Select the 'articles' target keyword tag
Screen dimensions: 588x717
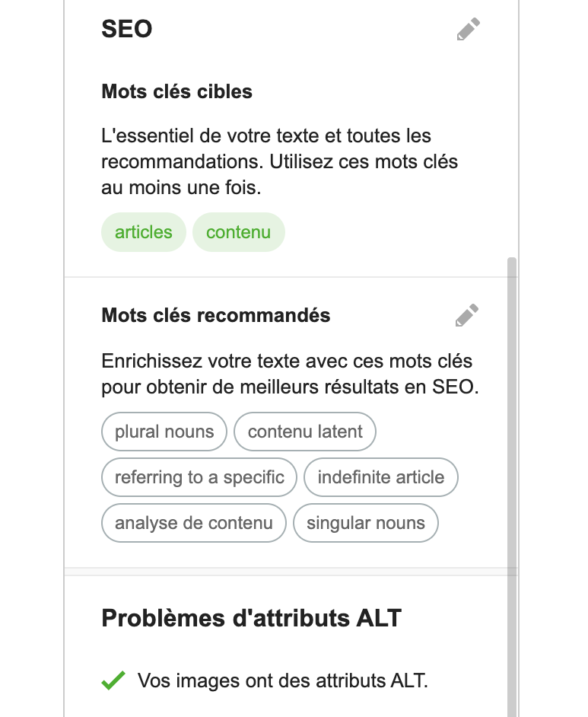[144, 232]
